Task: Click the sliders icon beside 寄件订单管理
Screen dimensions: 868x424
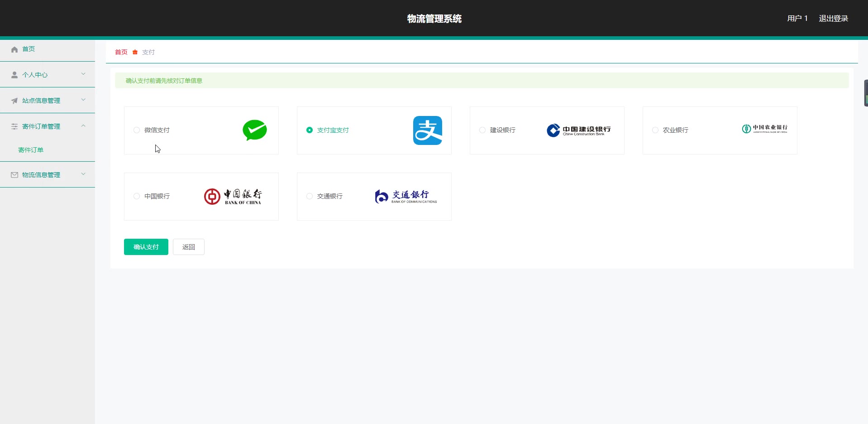Action: pos(14,126)
